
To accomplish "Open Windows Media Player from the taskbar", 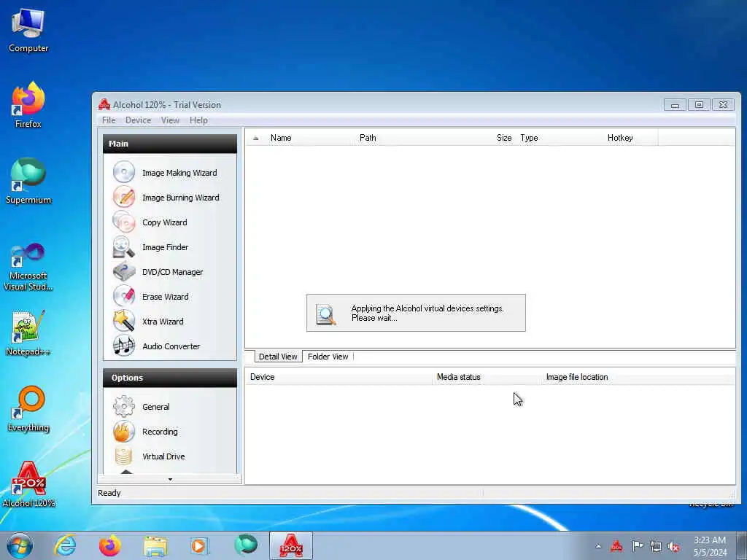I will point(198,545).
